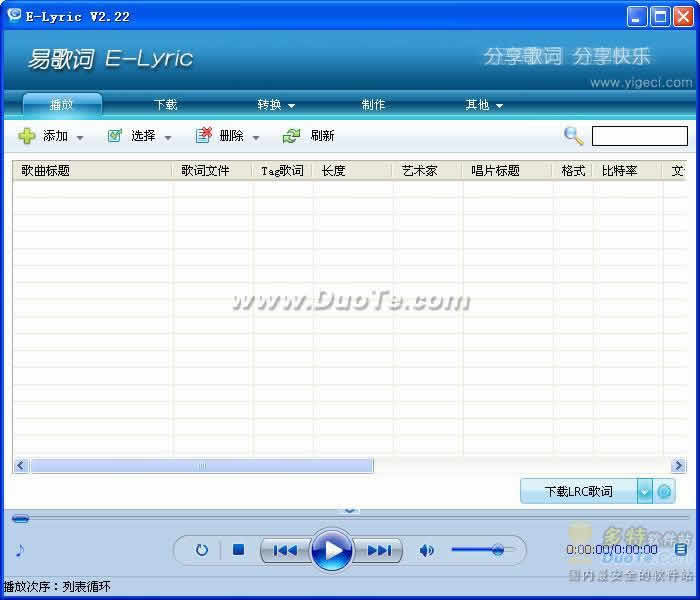This screenshot has height=600, width=700.
Task: Mute sound via the speaker icon
Action: [x=426, y=550]
